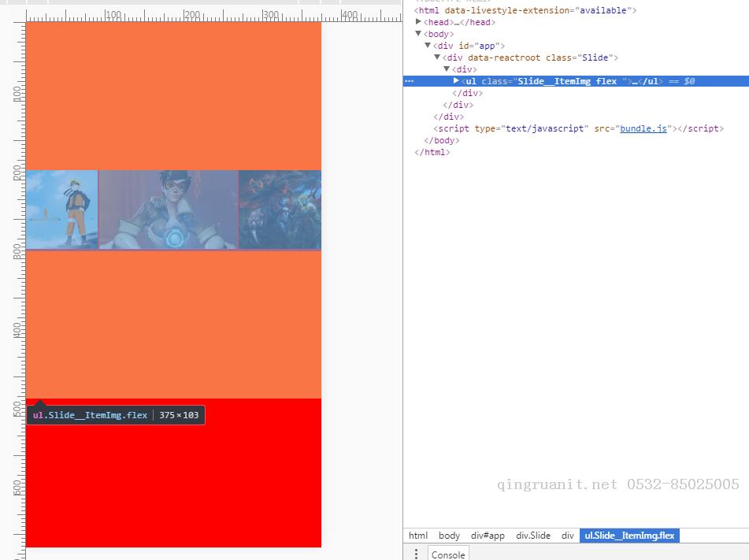Image resolution: width=749 pixels, height=560 pixels.
Task: Click the ul.Slide__ItemImg.flex size tooltip
Action: tap(116, 415)
